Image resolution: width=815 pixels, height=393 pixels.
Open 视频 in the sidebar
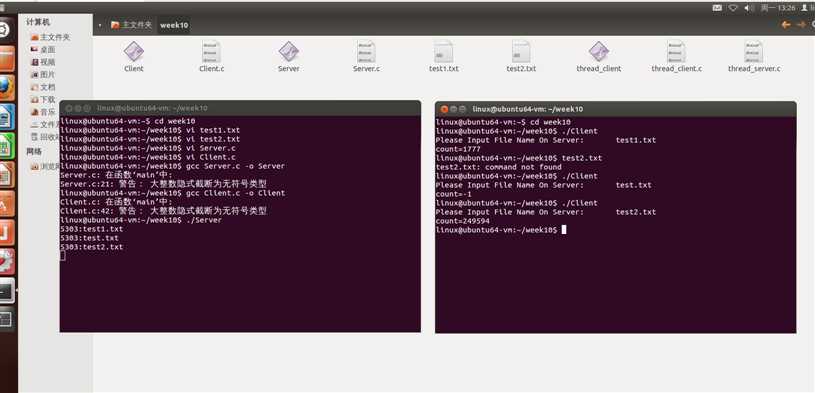point(43,62)
